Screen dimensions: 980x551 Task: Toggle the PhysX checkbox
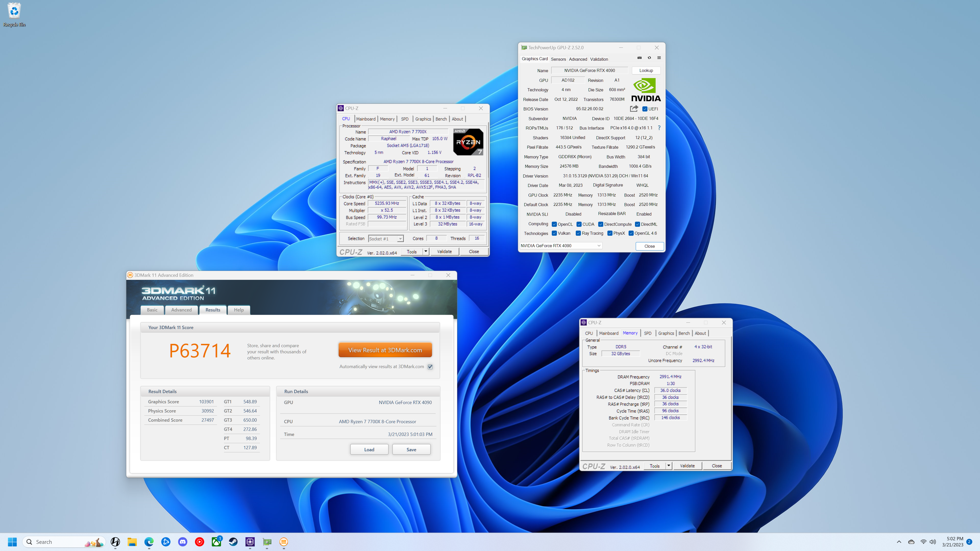point(610,233)
